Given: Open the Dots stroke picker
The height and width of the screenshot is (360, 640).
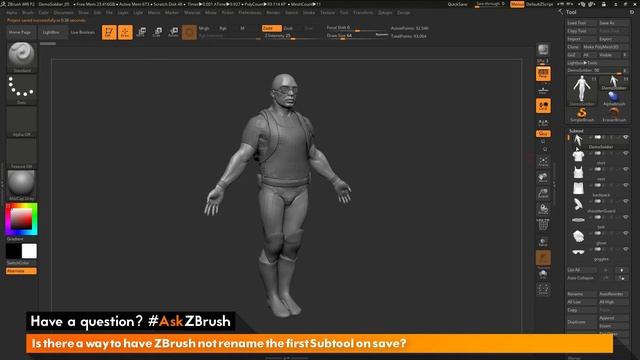Looking at the screenshot, I should tap(22, 89).
